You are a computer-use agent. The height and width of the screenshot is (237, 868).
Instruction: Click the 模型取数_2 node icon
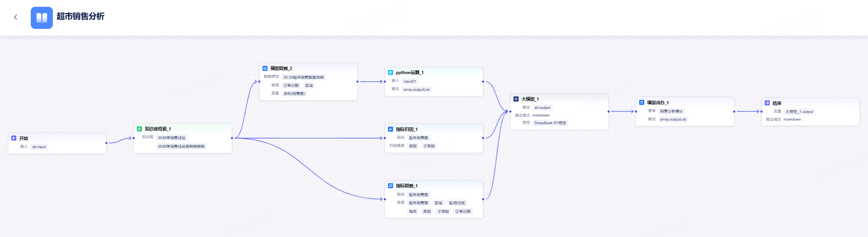pos(265,68)
